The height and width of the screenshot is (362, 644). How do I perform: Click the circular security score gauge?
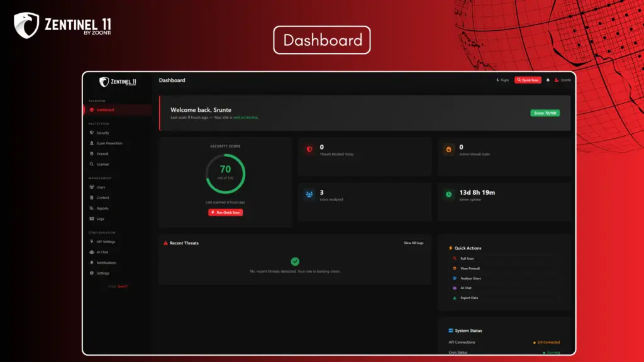[225, 173]
